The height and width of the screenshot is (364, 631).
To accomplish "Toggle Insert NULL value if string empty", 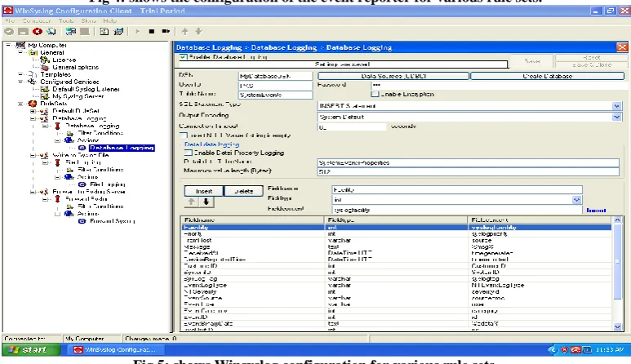I will point(184,135).
